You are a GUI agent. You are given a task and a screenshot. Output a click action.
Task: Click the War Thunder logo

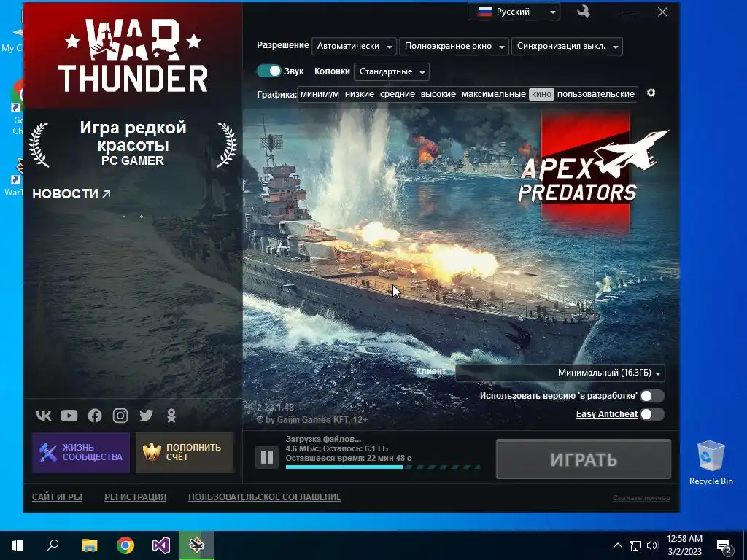(x=133, y=55)
